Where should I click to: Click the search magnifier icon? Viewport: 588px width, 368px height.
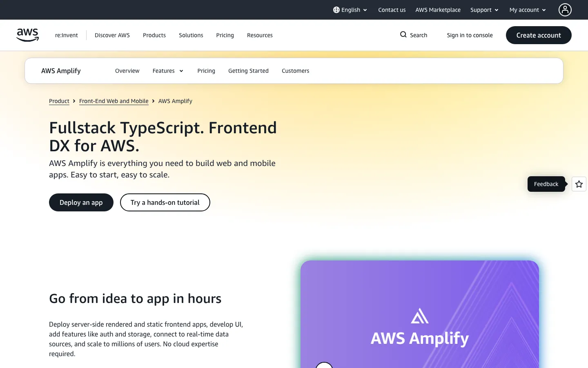click(403, 35)
